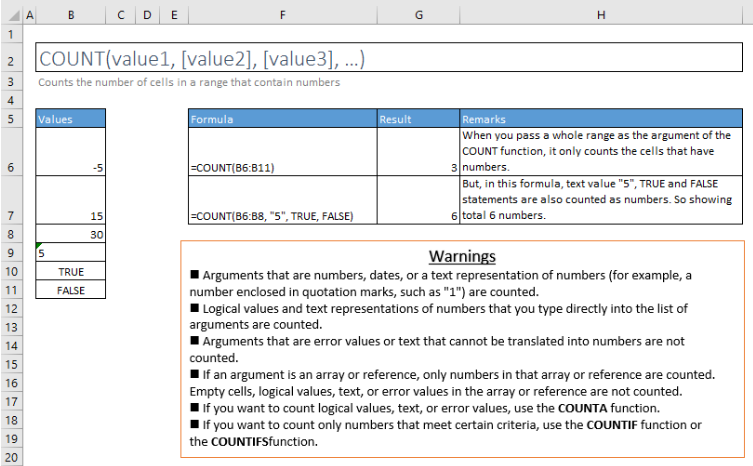Select column A header
The width and height of the screenshot is (753, 466).
tap(30, 15)
